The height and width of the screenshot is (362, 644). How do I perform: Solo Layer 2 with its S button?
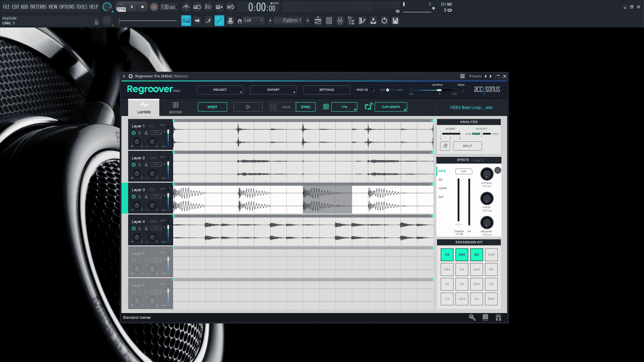140,165
